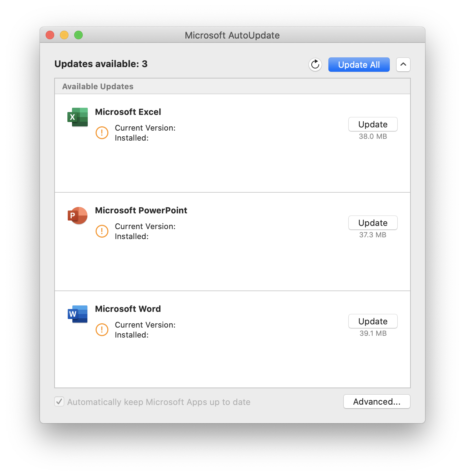The width and height of the screenshot is (465, 476).
Task: Click the Available Updates header
Action: [x=98, y=86]
